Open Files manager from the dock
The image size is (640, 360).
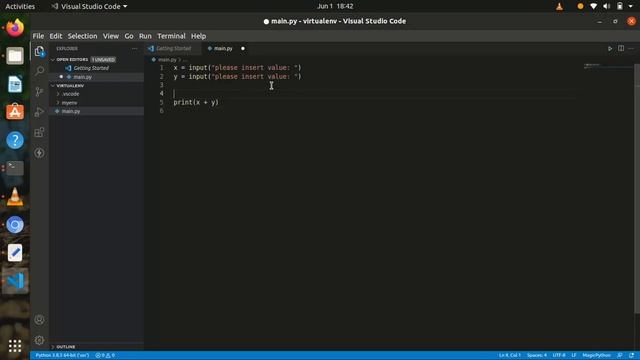pos(15,56)
